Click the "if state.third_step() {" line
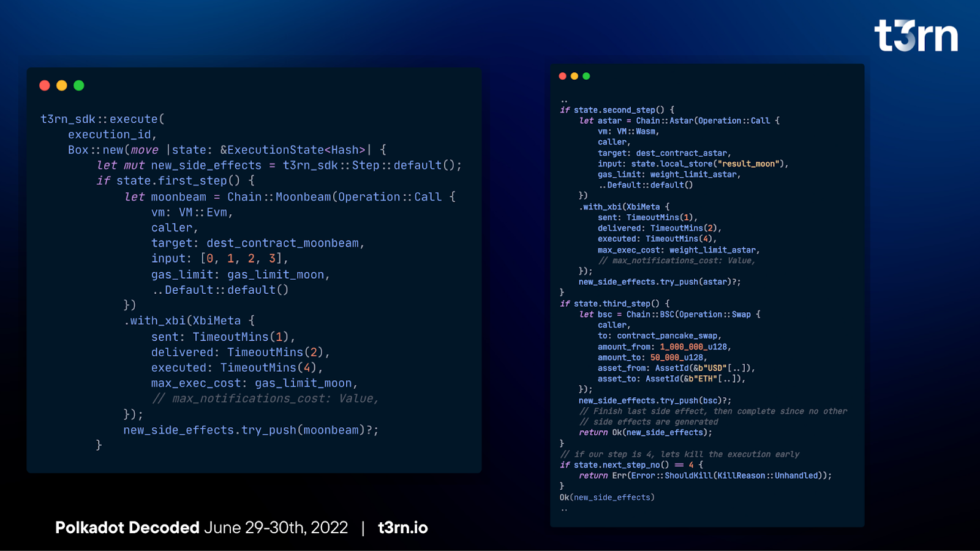 [615, 304]
